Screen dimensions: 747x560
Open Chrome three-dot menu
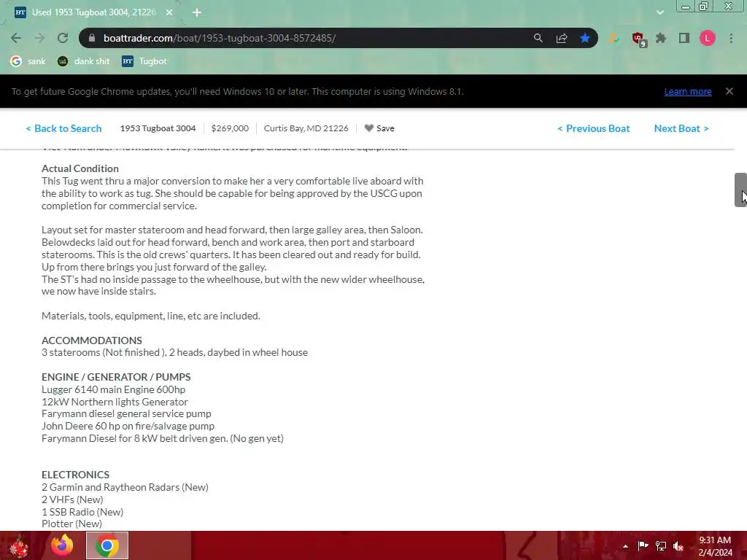tap(731, 38)
